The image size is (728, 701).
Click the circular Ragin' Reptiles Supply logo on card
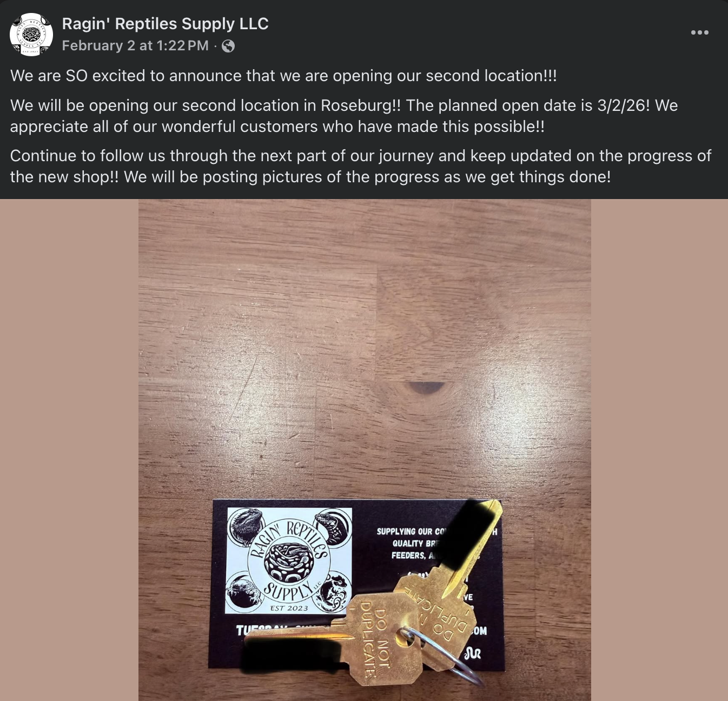(x=289, y=561)
